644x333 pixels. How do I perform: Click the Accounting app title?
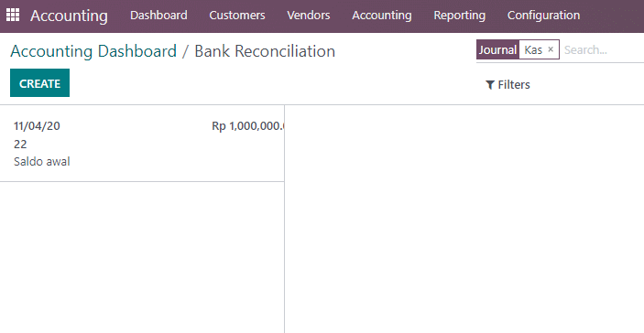(69, 16)
